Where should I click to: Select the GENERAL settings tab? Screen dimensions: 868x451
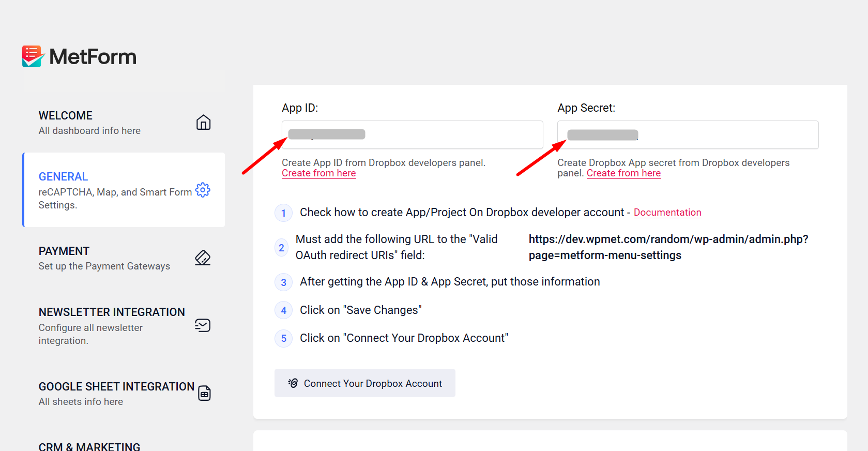tap(124, 190)
